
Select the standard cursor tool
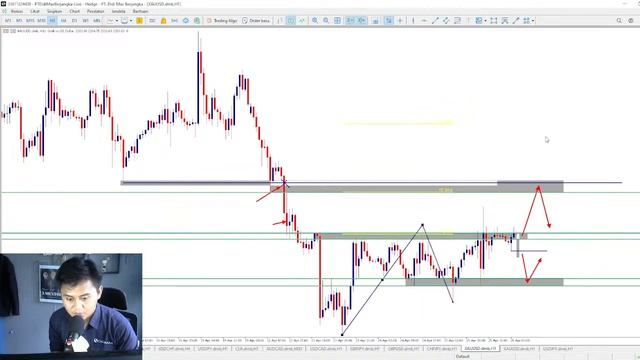[388, 20]
